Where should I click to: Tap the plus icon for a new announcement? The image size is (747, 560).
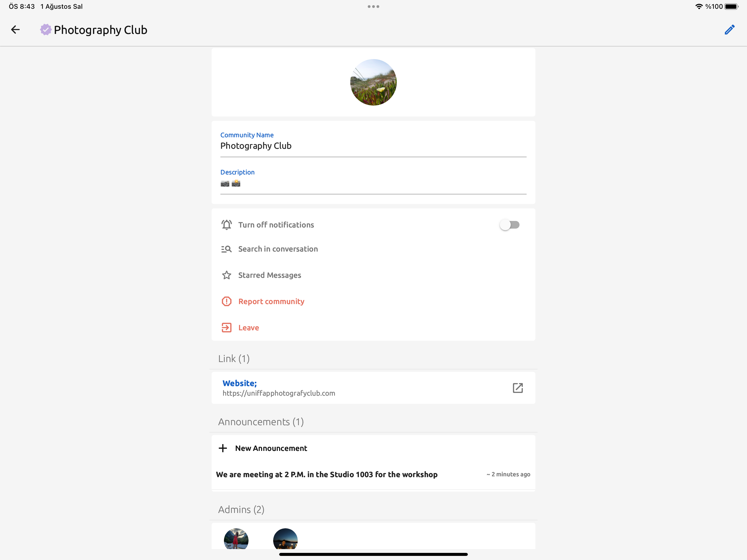point(223,448)
